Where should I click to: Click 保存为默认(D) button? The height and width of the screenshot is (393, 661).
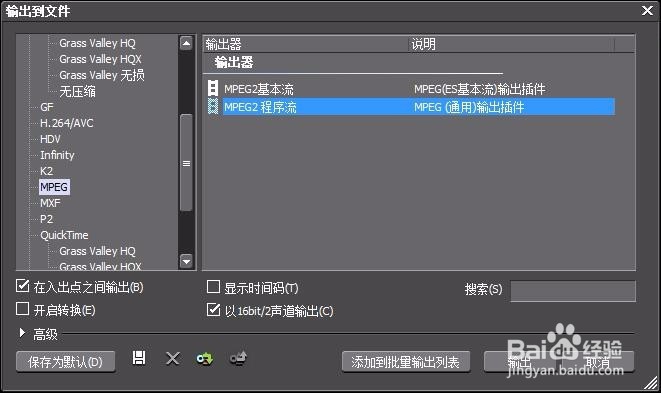click(x=65, y=362)
